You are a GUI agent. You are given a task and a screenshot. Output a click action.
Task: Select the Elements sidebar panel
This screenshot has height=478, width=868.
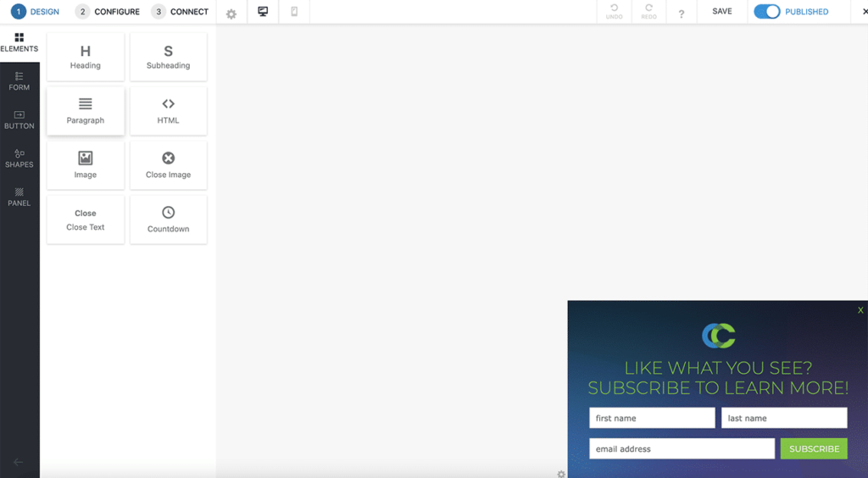(x=19, y=42)
